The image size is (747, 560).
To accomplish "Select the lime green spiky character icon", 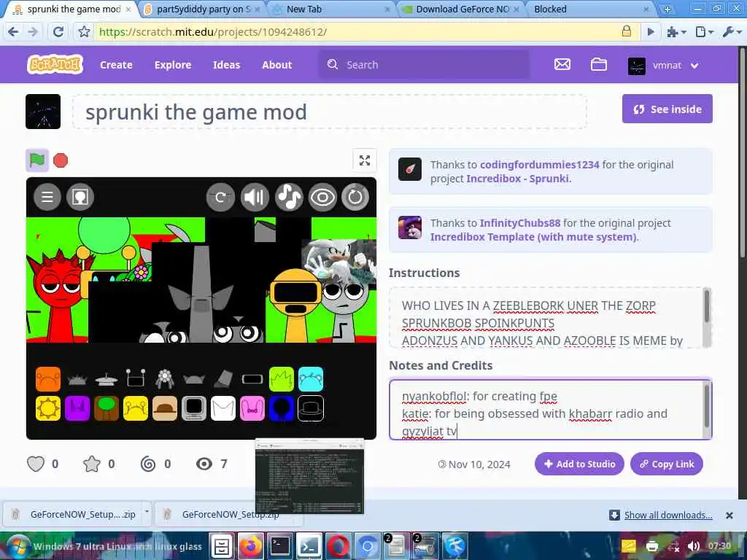I will pyautogui.click(x=282, y=379).
